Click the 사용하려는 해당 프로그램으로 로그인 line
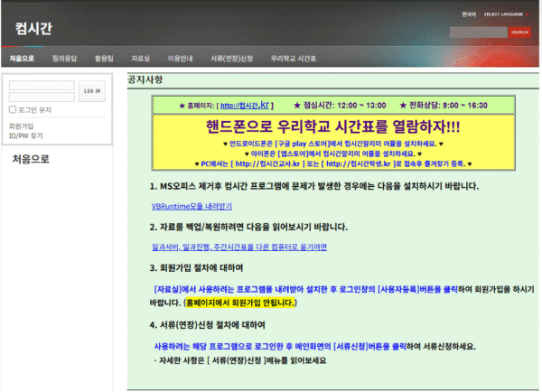 [x=315, y=346]
